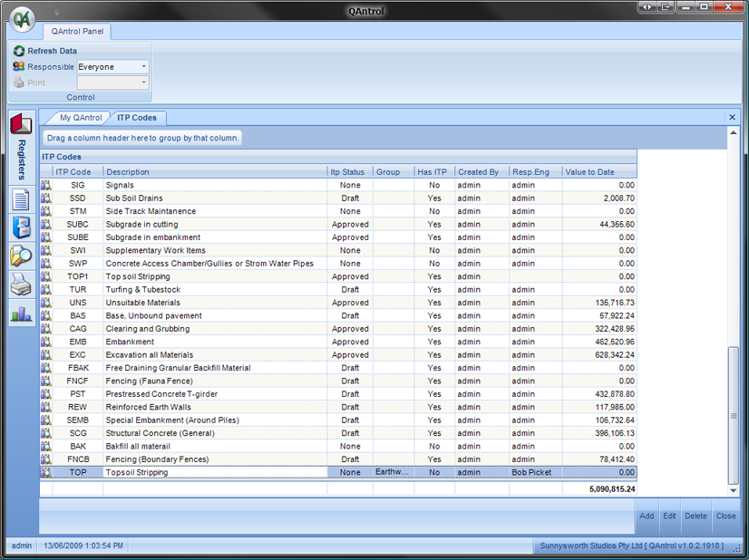Click the row icon beside SIG Signals

[46, 185]
